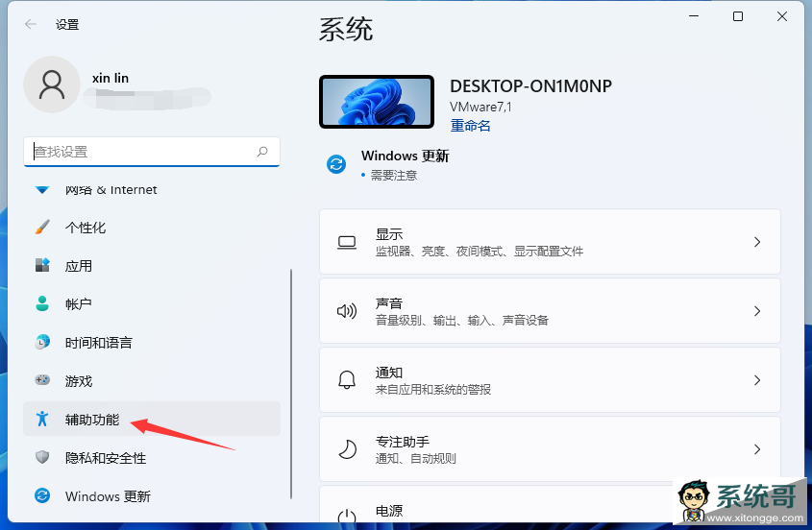Open the 声音 sound settings card

click(550, 310)
